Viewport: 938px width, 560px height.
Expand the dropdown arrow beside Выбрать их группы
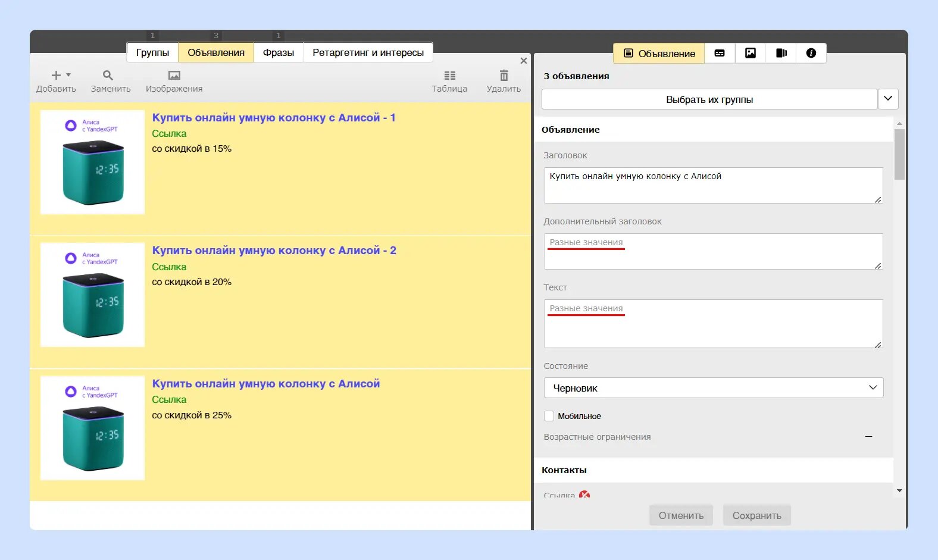coord(888,99)
